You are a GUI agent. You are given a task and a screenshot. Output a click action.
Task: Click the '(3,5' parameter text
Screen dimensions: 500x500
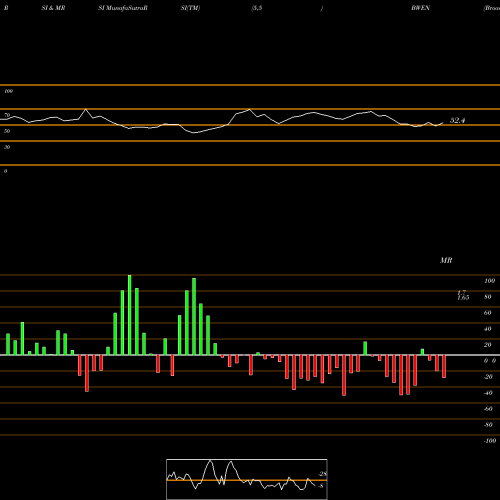(x=257, y=8)
